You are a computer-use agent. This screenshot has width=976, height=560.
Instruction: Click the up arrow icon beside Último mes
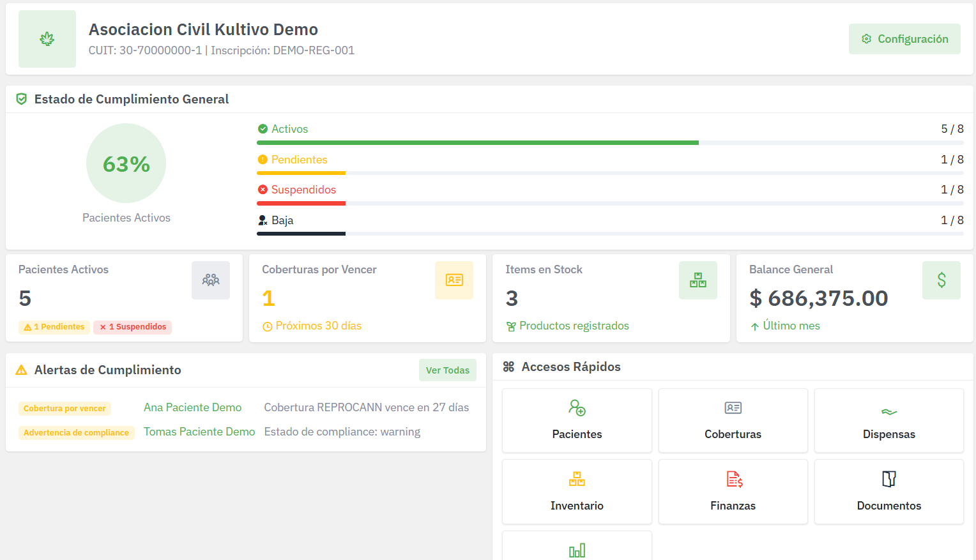click(755, 327)
